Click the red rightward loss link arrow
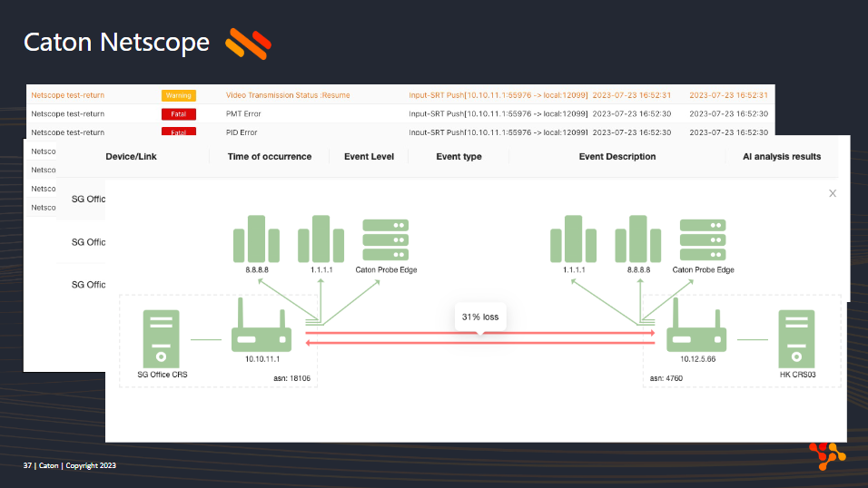868x488 pixels. (480, 333)
